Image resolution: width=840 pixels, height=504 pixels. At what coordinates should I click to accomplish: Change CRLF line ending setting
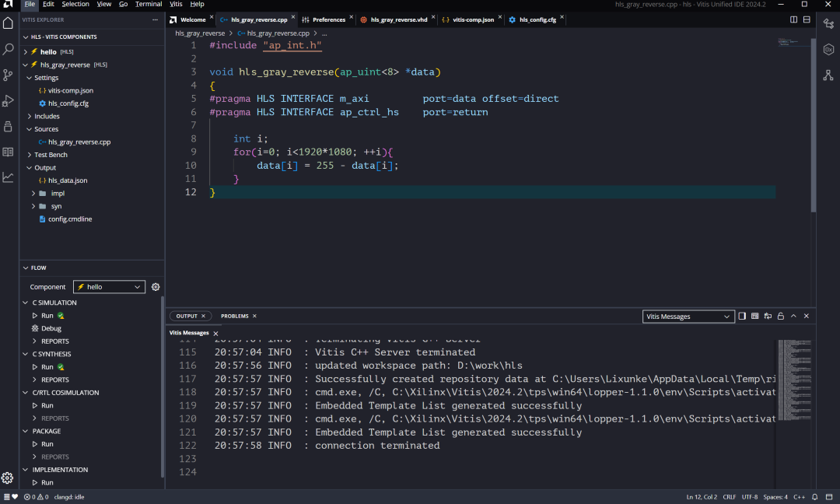pyautogui.click(x=729, y=497)
